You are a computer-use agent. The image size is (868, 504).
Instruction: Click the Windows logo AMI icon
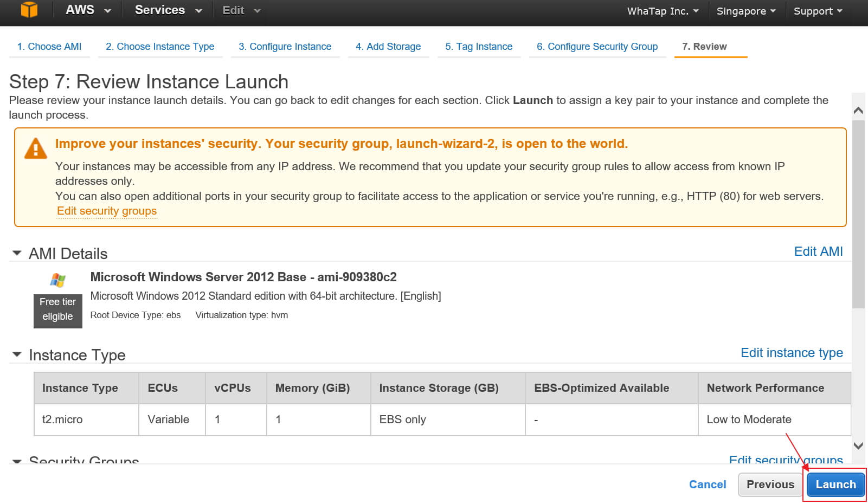click(57, 280)
